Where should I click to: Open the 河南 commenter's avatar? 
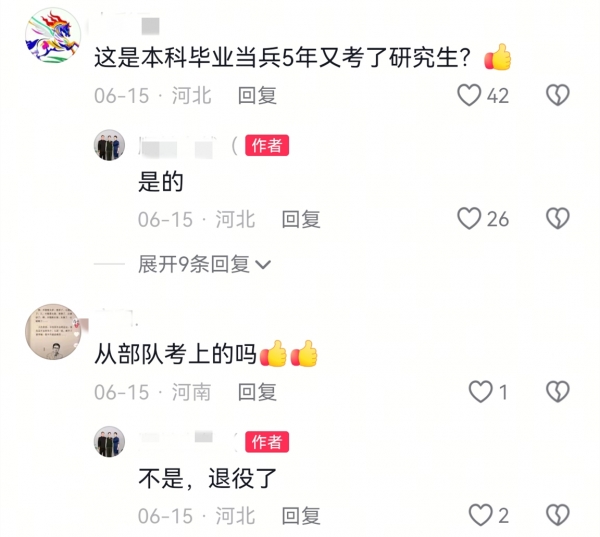click(53, 332)
